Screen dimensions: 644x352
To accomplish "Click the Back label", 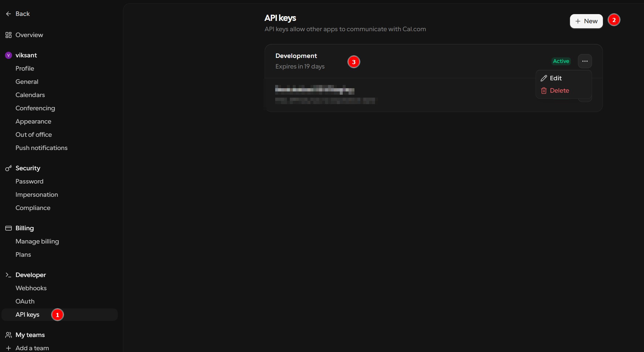I will pos(23,14).
